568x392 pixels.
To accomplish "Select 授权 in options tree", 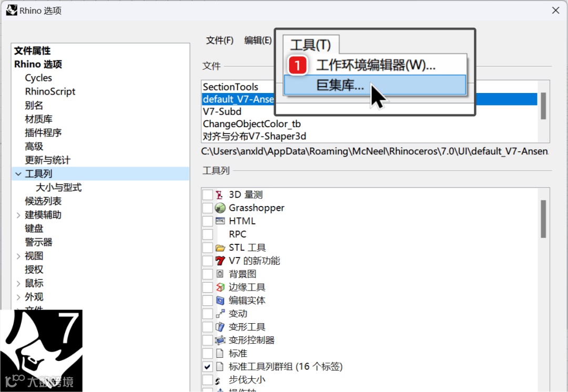I will (x=34, y=270).
